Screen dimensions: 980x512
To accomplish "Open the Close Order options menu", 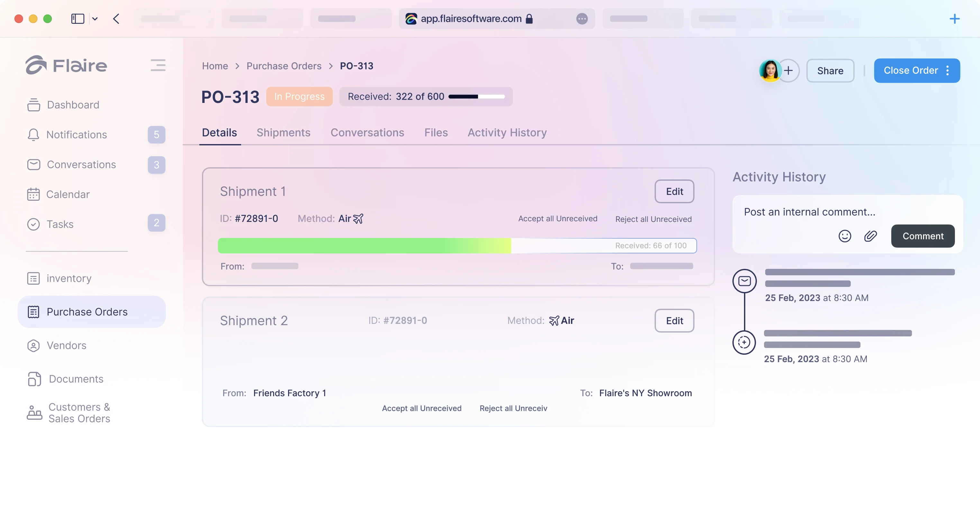I will tap(948, 70).
